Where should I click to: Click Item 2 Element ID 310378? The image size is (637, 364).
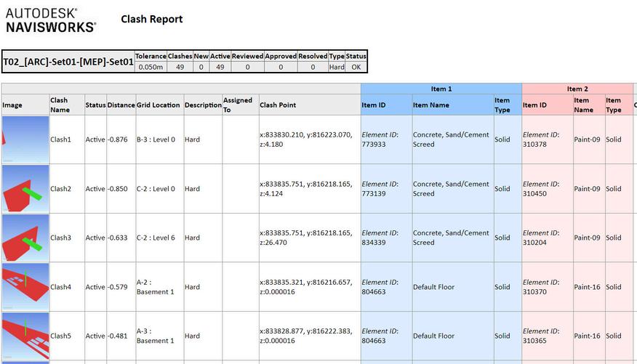coord(541,139)
